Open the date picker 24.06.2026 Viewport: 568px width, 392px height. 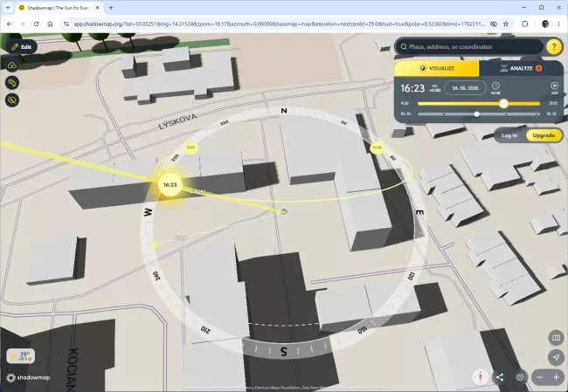click(465, 88)
